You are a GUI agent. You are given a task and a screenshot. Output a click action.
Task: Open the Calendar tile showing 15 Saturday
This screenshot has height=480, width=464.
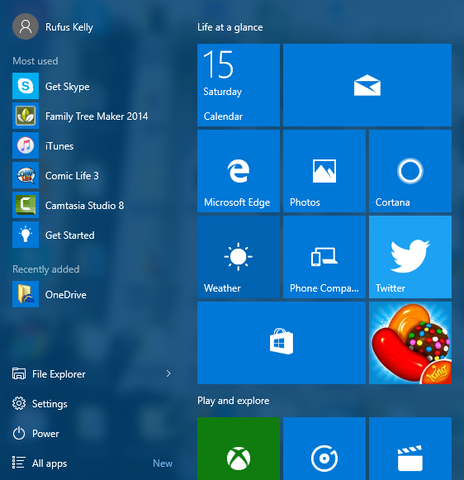(238, 85)
